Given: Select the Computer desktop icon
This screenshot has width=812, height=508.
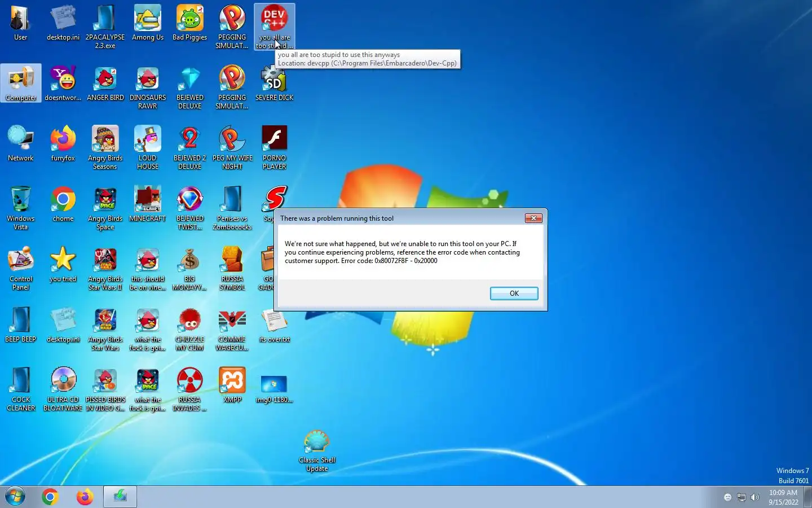Looking at the screenshot, I should tap(21, 84).
